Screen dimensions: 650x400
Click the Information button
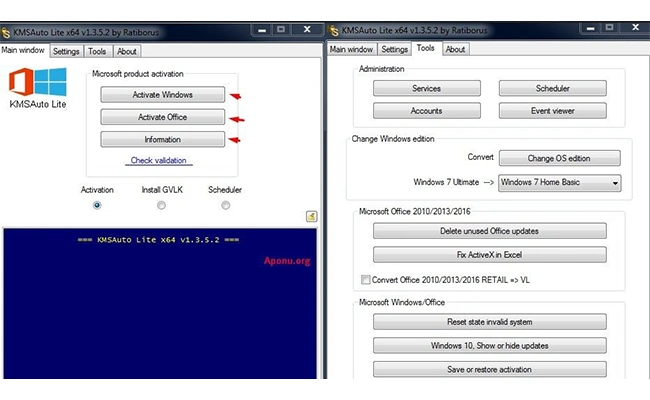162,139
